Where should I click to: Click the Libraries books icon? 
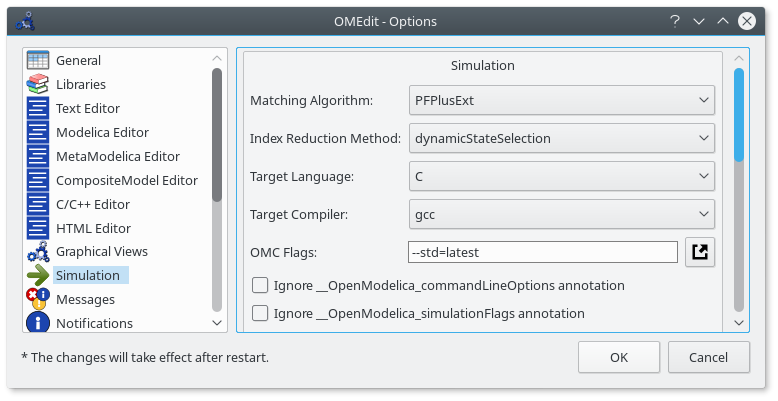tap(38, 85)
